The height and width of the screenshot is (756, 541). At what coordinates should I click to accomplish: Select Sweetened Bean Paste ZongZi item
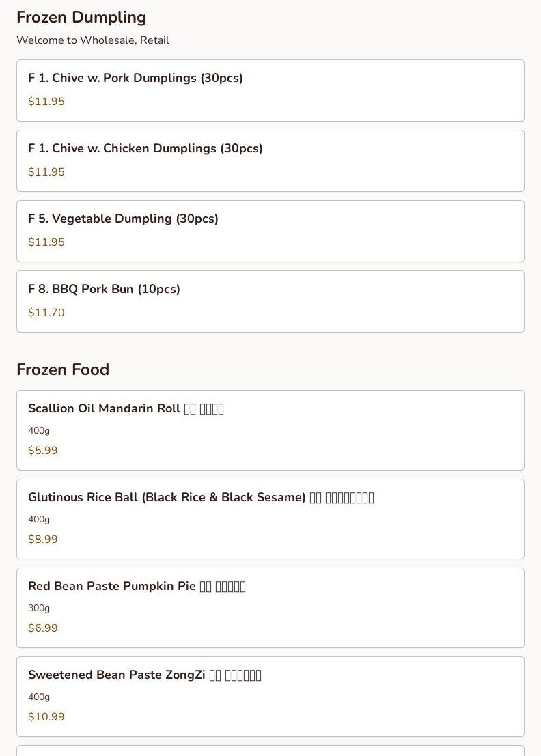270,696
